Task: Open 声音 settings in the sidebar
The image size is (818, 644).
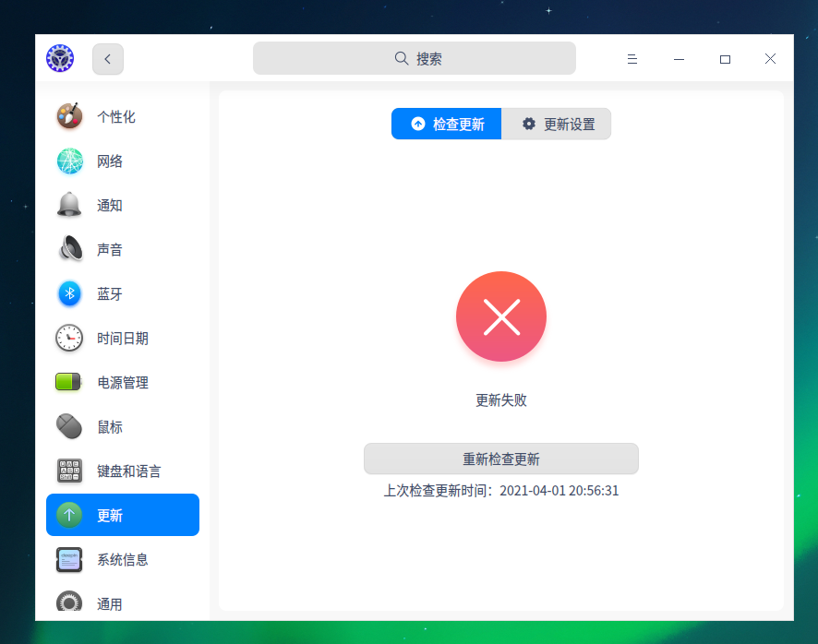Action: tap(123, 249)
